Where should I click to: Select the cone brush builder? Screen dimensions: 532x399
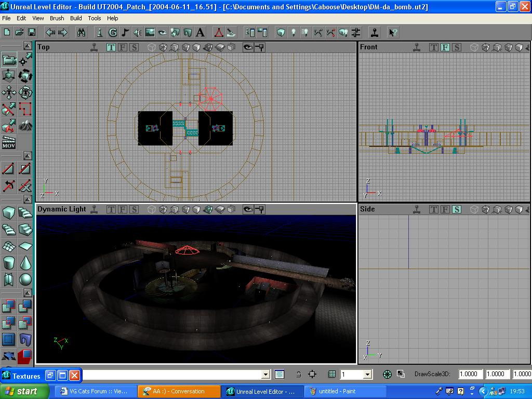point(25,262)
